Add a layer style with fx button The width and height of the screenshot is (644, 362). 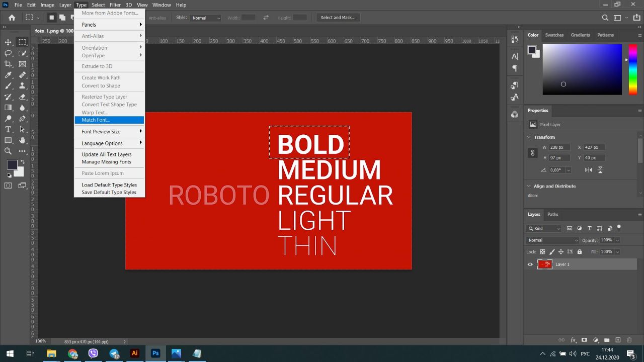(x=573, y=340)
